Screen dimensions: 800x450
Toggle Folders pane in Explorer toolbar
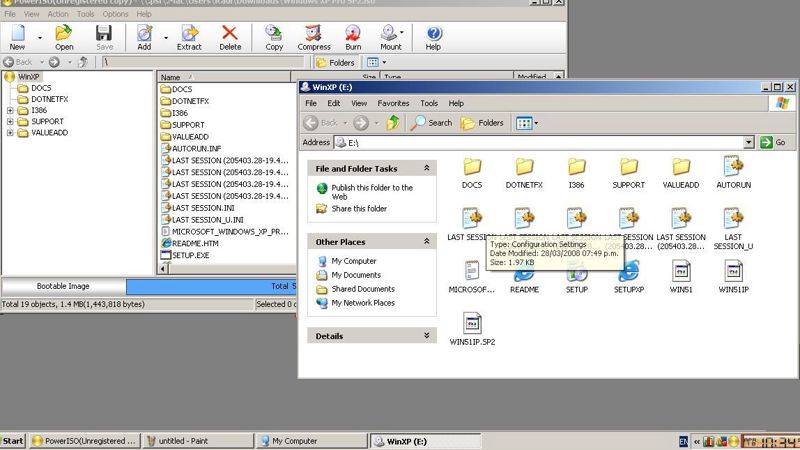482,122
